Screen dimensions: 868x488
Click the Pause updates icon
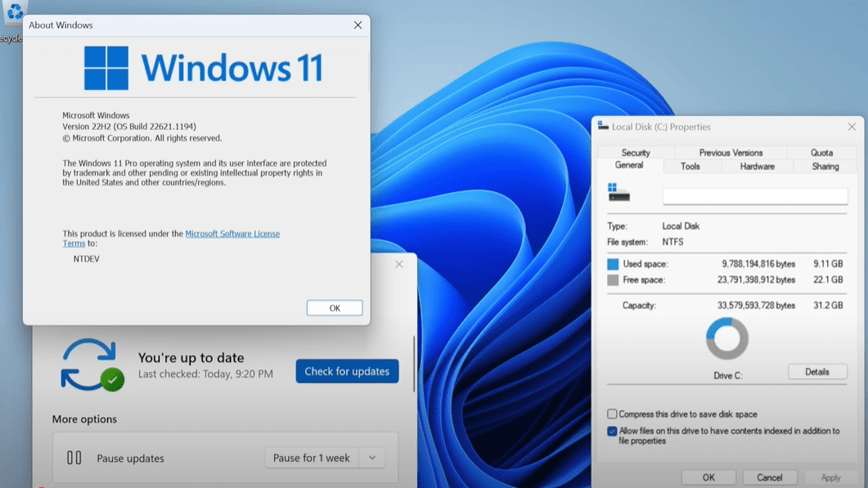click(74, 457)
